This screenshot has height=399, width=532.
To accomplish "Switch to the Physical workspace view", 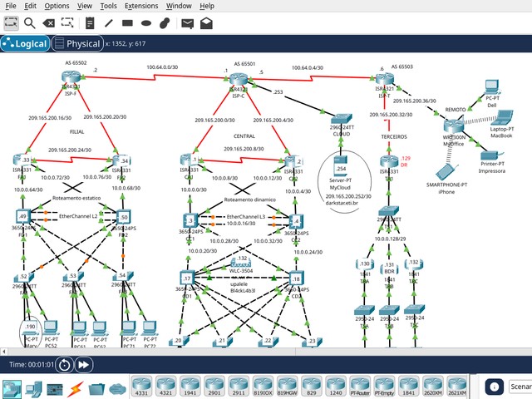I will 77,43.
